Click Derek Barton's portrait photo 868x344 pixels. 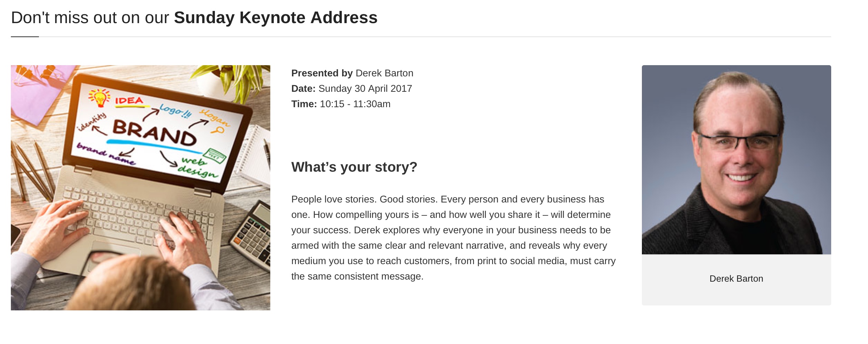click(736, 159)
